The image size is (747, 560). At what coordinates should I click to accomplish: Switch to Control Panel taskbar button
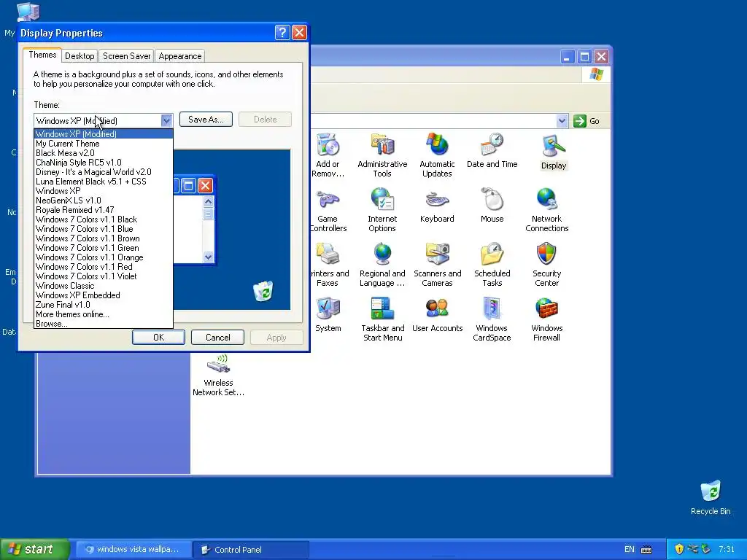click(251, 550)
